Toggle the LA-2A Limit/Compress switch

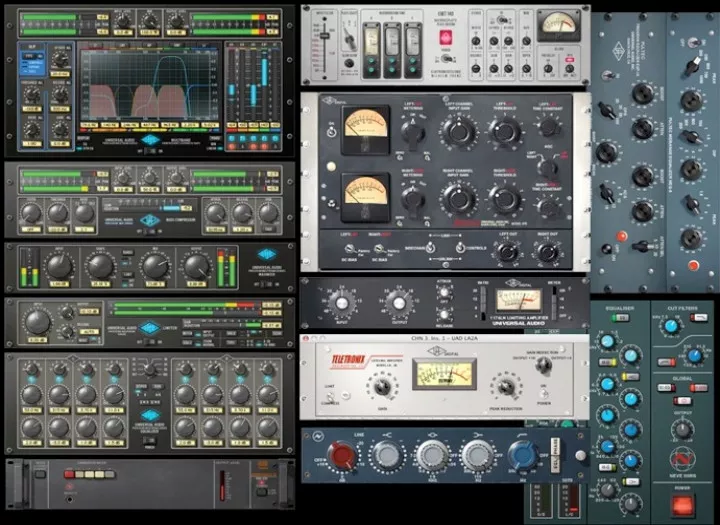click(x=330, y=396)
